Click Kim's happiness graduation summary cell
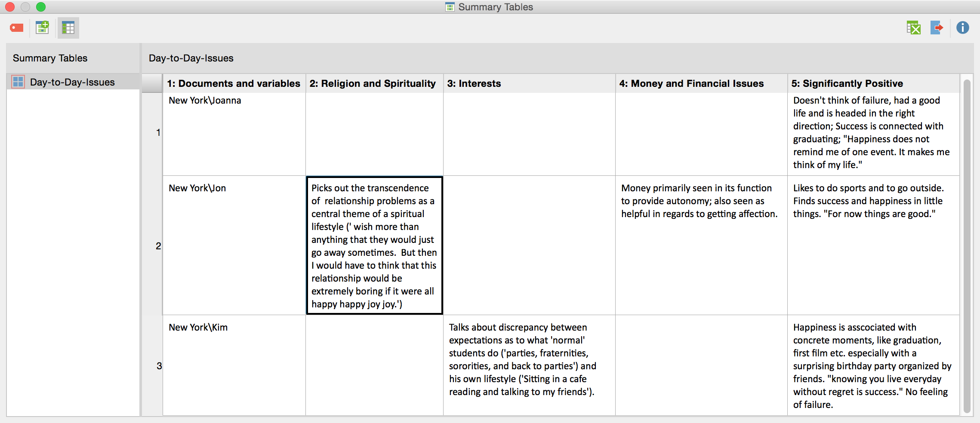980x423 pixels. tap(873, 365)
